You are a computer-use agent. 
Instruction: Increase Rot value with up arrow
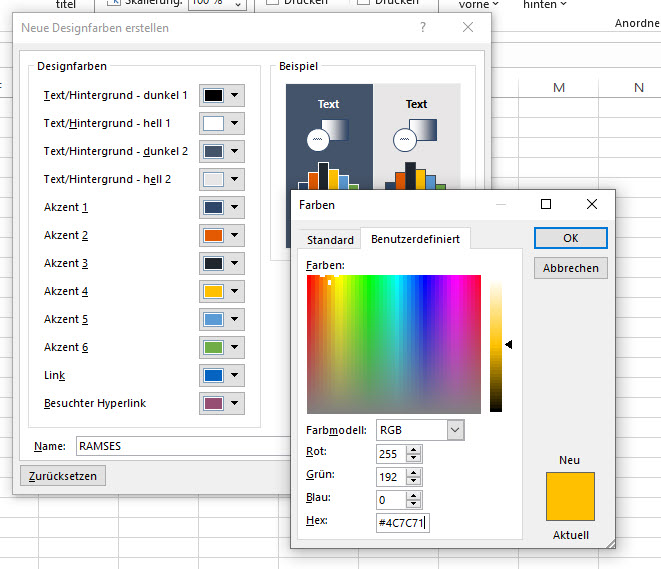pyautogui.click(x=414, y=450)
